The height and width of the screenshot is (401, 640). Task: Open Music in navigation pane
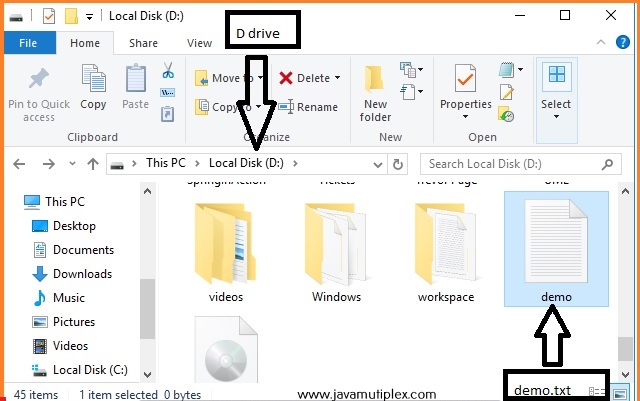pyautogui.click(x=59, y=298)
